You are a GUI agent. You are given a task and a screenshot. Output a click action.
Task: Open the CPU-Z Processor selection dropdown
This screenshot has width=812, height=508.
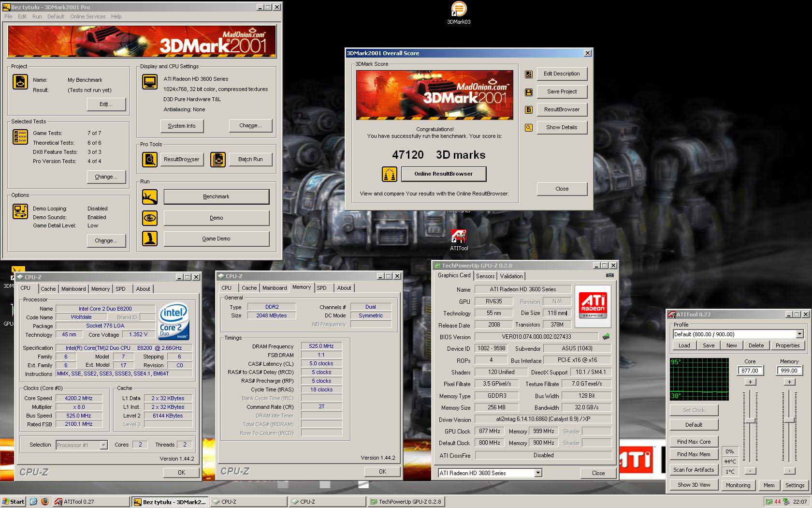coord(103,445)
